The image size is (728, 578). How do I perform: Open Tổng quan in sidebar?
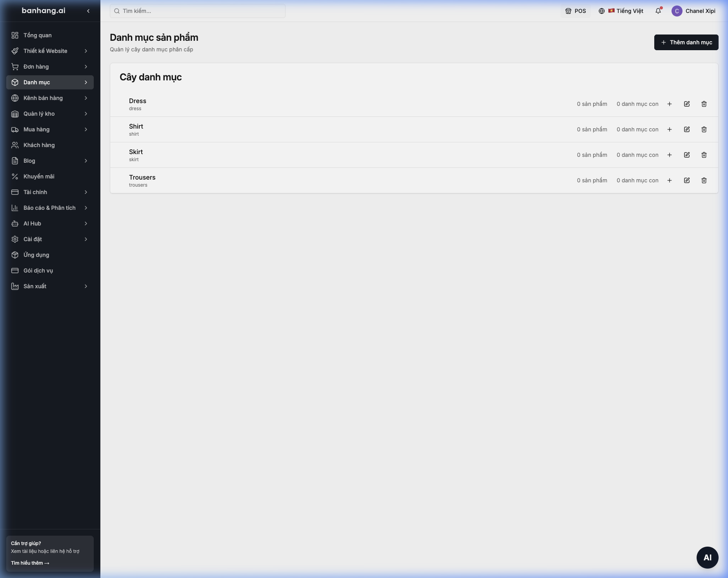[50, 35]
